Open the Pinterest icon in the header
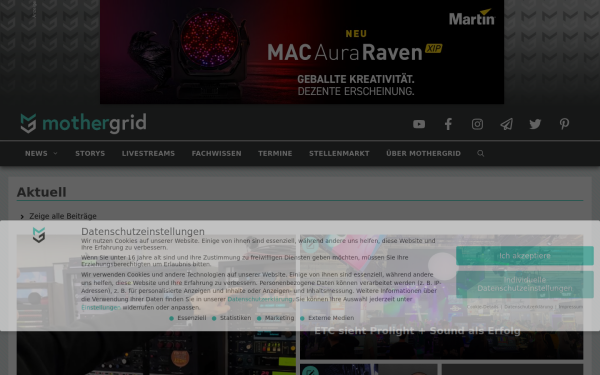This screenshot has height=375, width=600. pos(564,124)
